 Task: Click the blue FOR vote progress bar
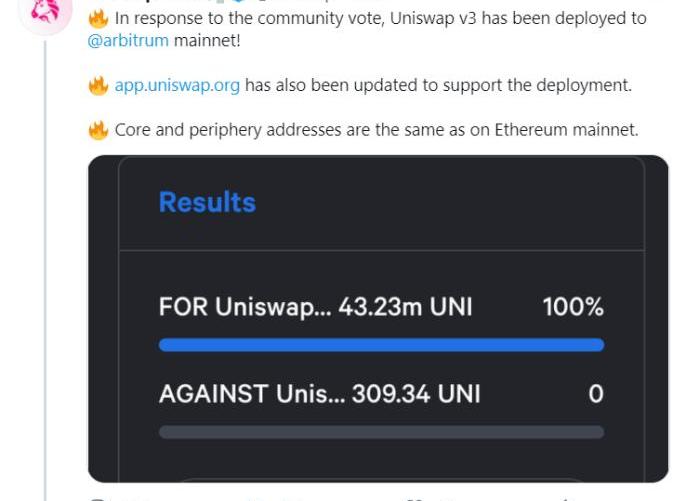pos(381,345)
